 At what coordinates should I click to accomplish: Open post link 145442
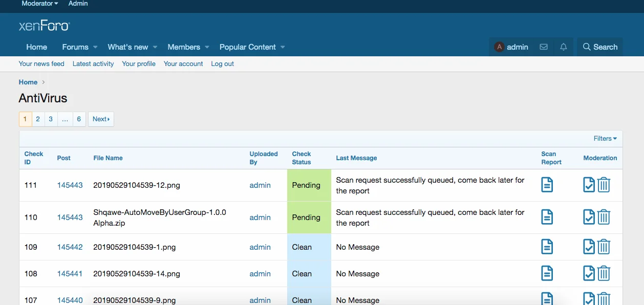point(70,247)
